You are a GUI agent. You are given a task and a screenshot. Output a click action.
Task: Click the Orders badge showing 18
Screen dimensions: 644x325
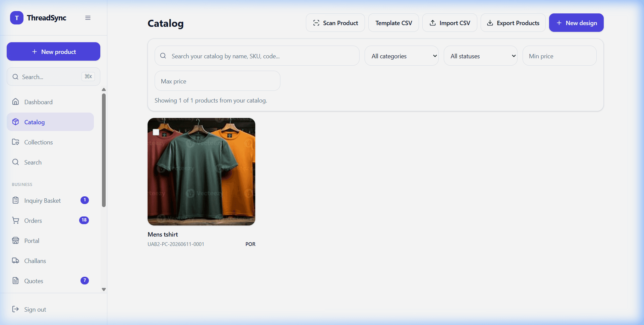click(84, 220)
